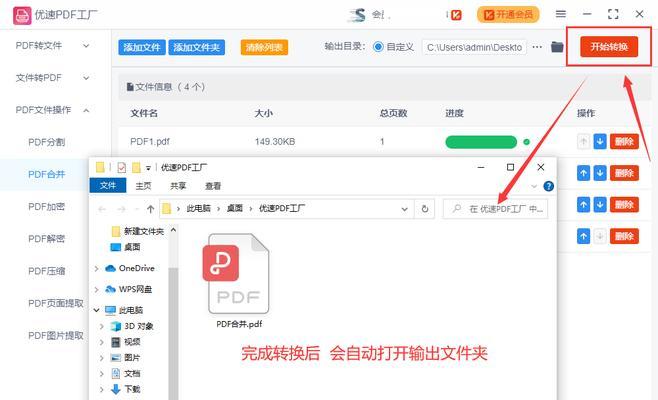Select PDF解密 in the sidebar
Screen dimensions: 658x400
47,239
